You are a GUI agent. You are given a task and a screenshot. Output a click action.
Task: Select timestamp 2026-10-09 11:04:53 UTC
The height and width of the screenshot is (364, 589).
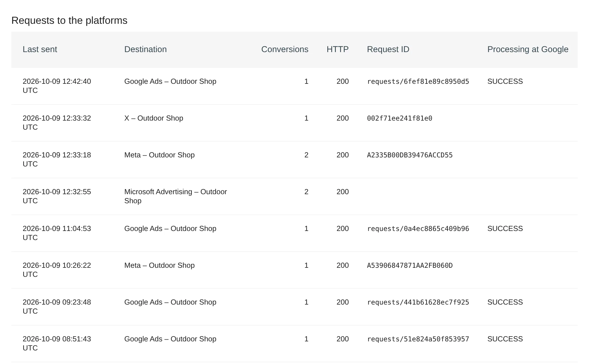pyautogui.click(x=57, y=233)
